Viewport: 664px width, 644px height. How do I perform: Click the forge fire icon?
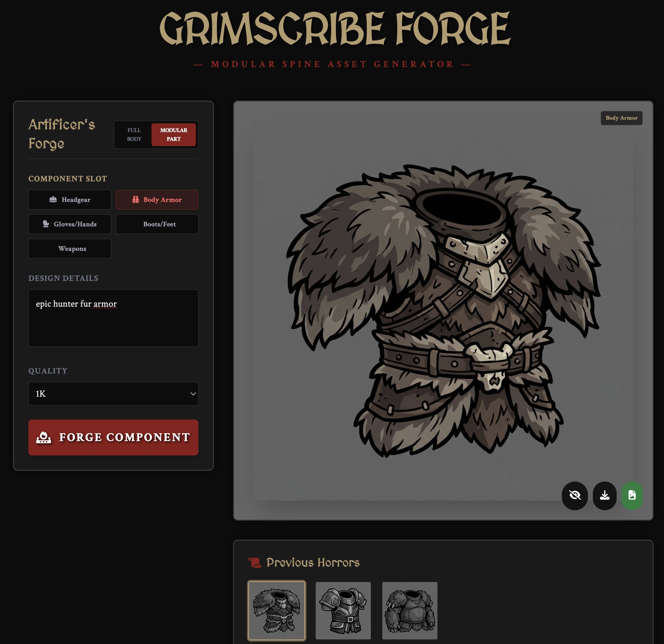click(44, 437)
